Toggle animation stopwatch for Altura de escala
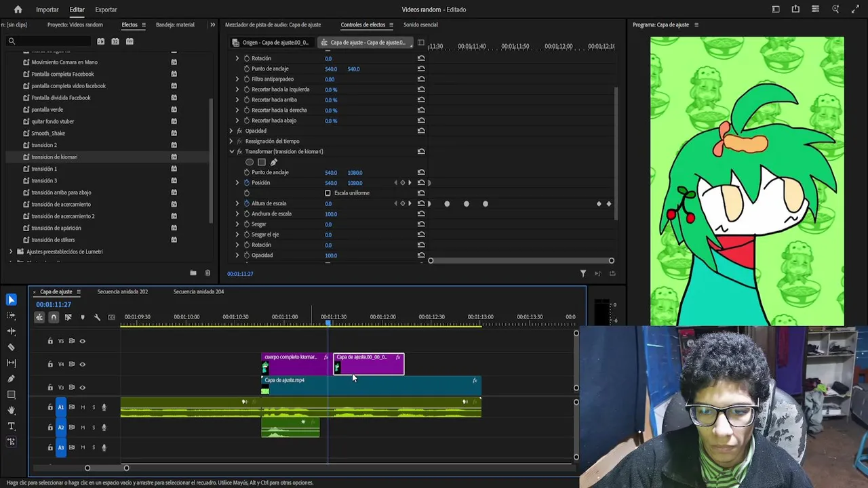The height and width of the screenshot is (488, 868). (246, 203)
